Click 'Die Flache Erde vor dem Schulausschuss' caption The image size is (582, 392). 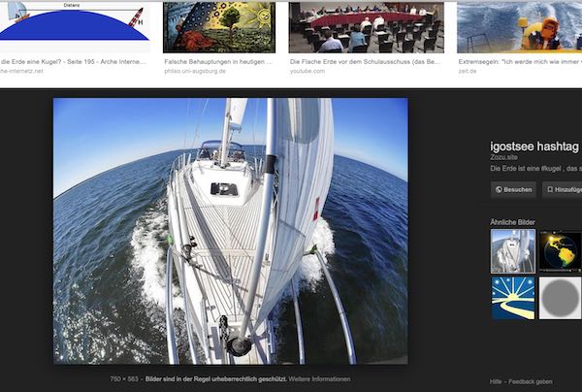(x=365, y=62)
